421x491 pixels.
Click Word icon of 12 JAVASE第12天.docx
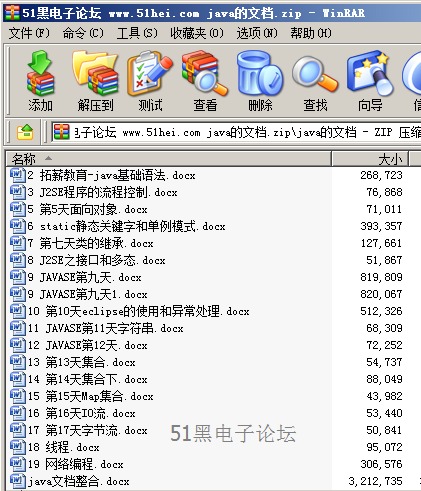point(18,345)
